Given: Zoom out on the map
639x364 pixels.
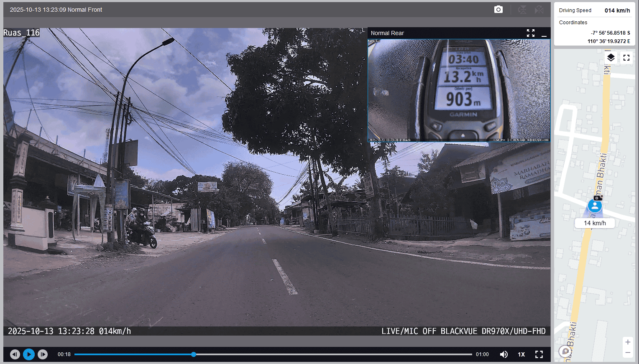Looking at the screenshot, I should pos(627,353).
